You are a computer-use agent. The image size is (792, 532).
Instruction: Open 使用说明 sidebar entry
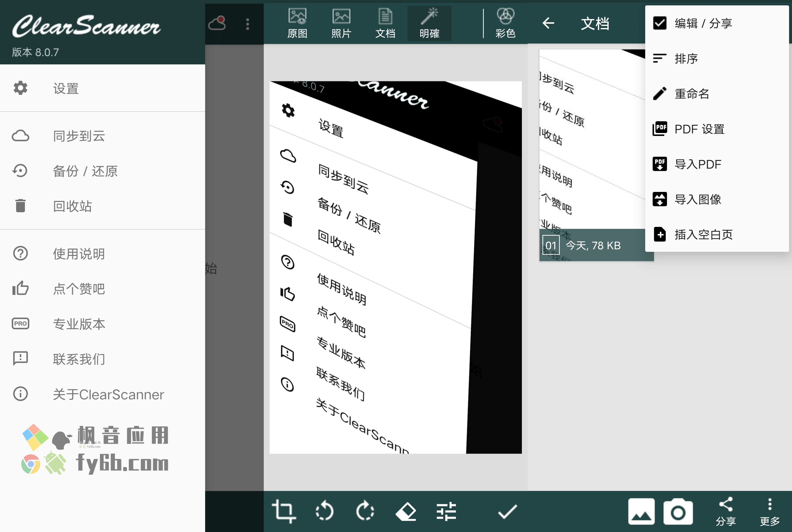(x=103, y=254)
